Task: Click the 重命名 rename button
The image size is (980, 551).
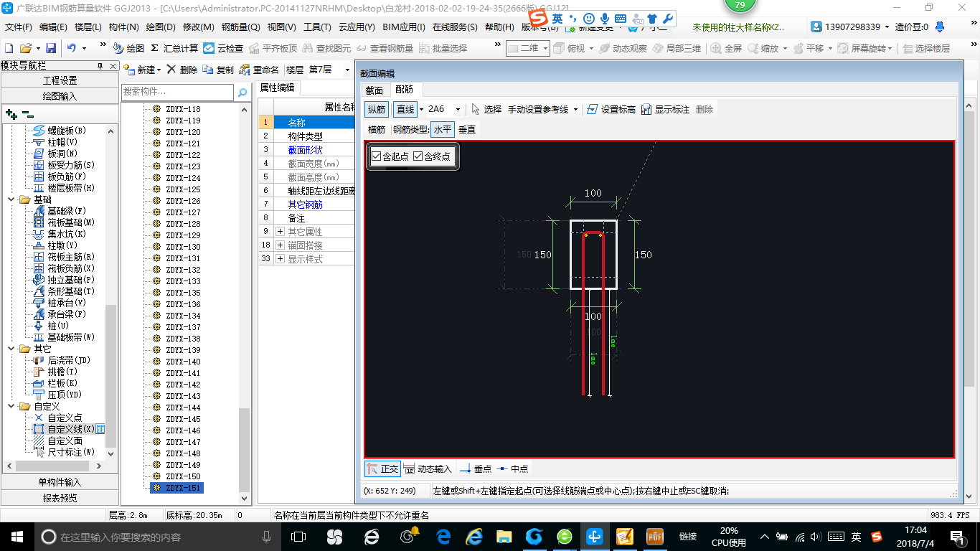Action: tap(259, 70)
